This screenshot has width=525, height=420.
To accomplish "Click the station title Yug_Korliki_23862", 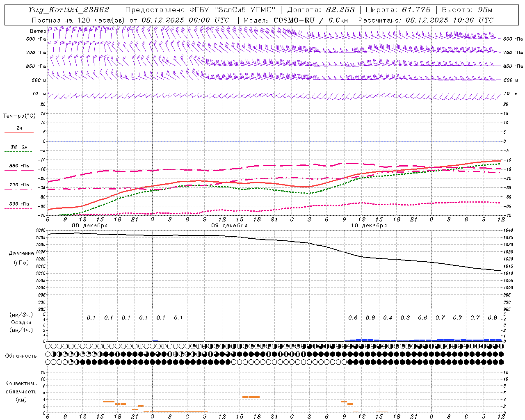I will [x=69, y=10].
